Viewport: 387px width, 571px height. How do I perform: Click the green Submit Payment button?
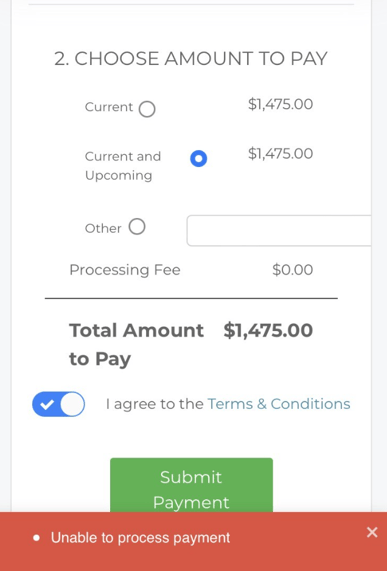click(x=191, y=485)
